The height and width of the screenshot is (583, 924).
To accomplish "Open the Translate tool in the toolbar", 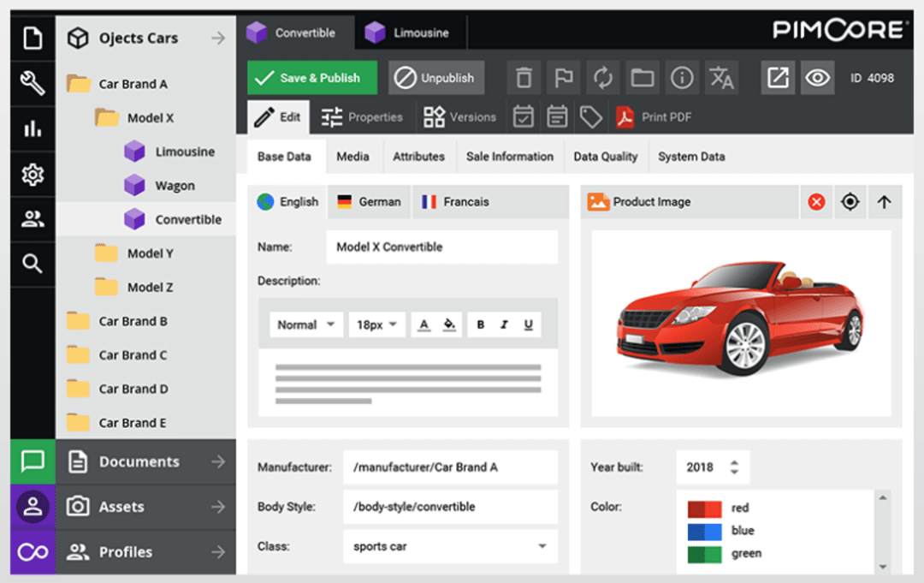I will click(721, 77).
